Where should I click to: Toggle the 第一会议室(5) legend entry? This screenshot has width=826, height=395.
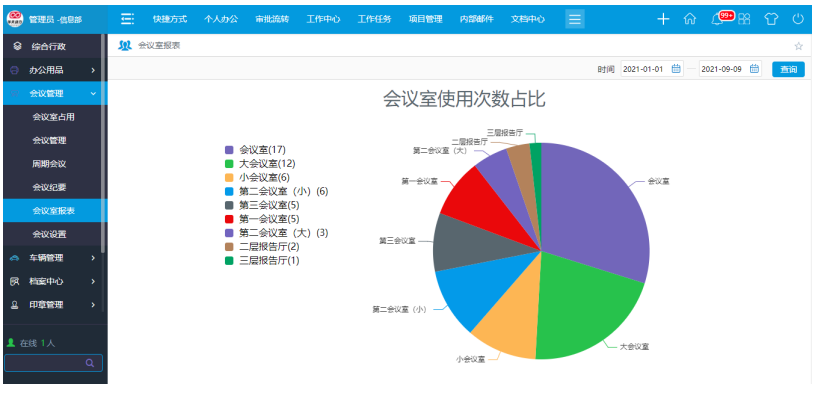pyautogui.click(x=258, y=219)
